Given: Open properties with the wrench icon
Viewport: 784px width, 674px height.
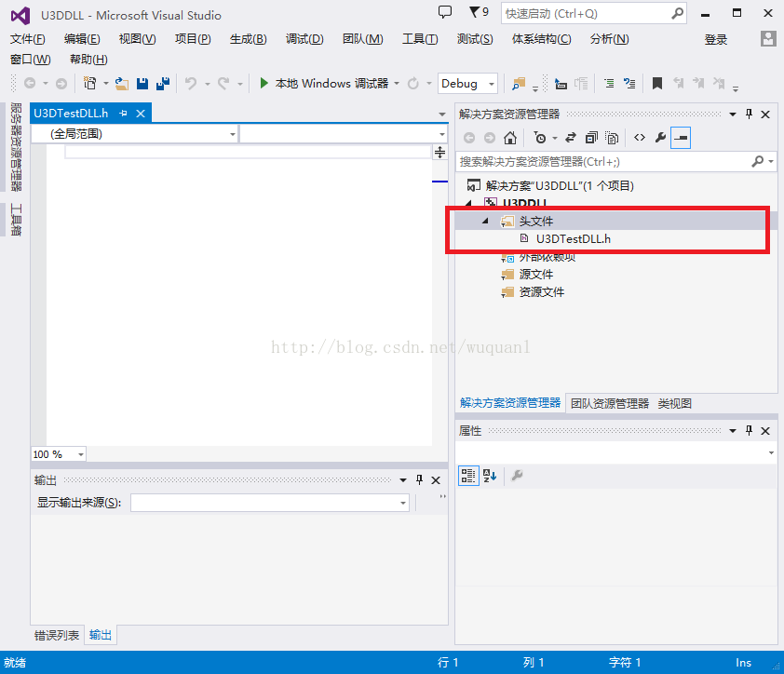Looking at the screenshot, I should [660, 138].
